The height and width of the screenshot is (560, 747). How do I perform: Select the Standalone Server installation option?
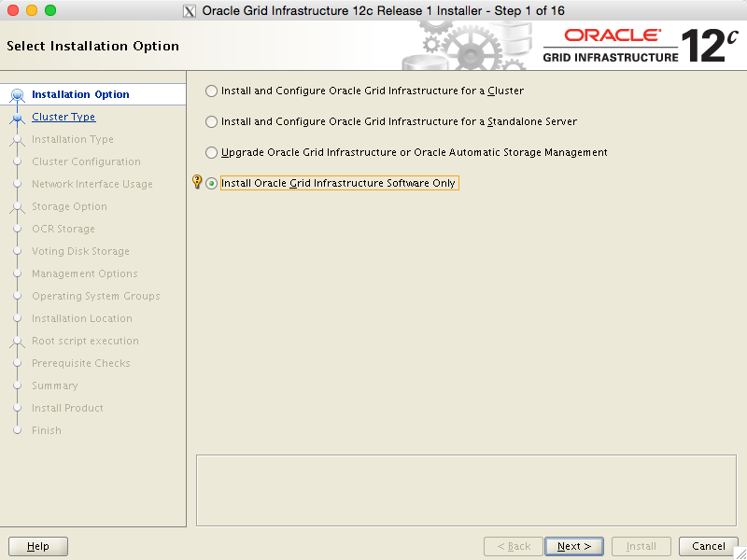[211, 121]
